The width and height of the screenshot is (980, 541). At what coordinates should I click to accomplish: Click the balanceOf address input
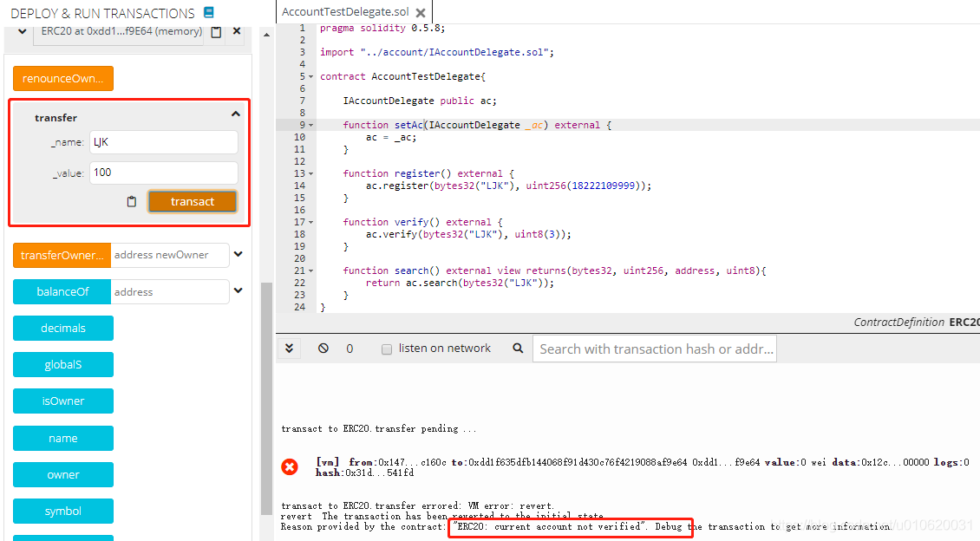coord(170,291)
